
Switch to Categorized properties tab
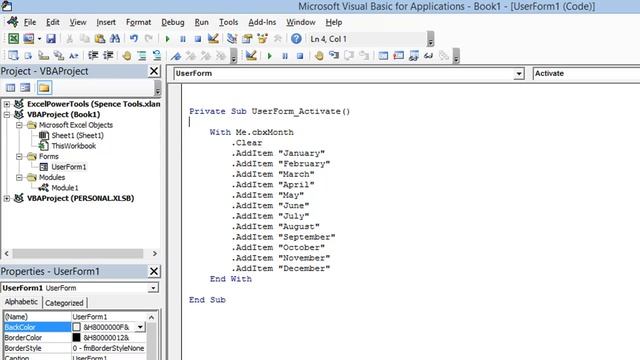click(x=64, y=303)
